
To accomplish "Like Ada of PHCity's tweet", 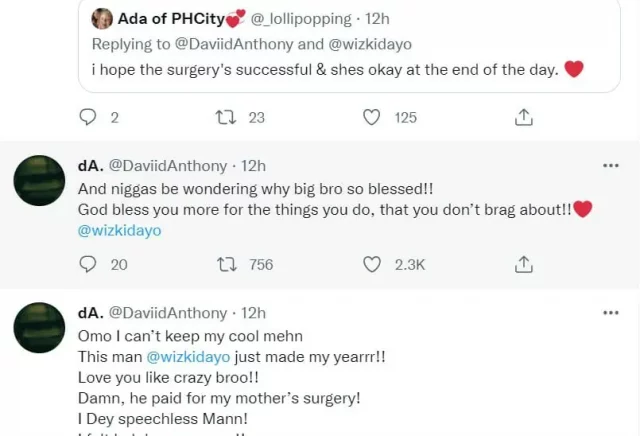I will [x=372, y=117].
